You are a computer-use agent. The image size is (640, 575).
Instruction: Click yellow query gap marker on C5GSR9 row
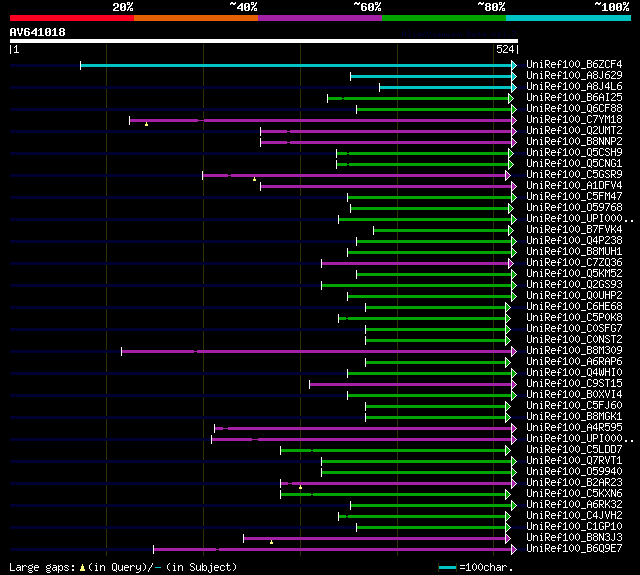coord(254,179)
